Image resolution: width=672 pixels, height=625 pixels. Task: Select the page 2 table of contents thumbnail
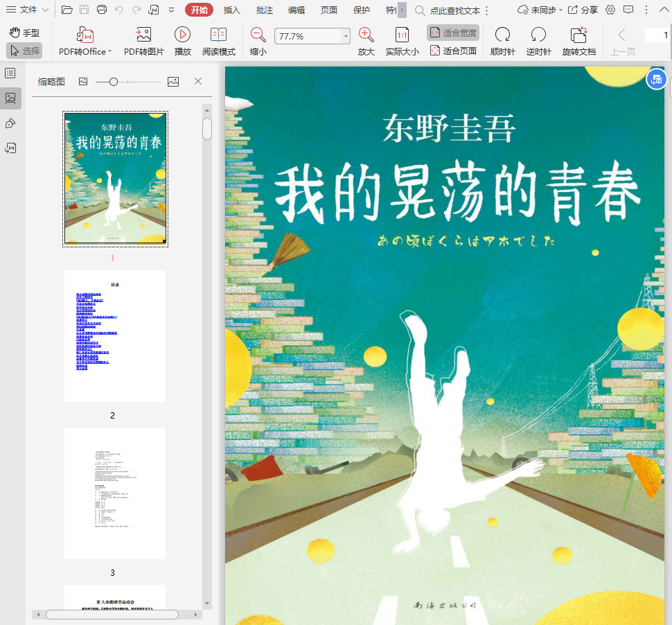tap(115, 336)
